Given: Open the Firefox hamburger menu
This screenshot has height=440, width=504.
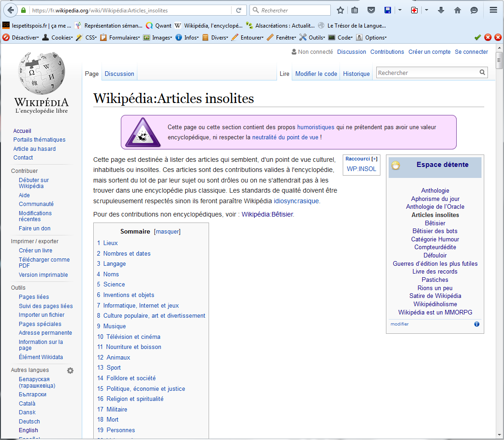Looking at the screenshot, I should 493,10.
